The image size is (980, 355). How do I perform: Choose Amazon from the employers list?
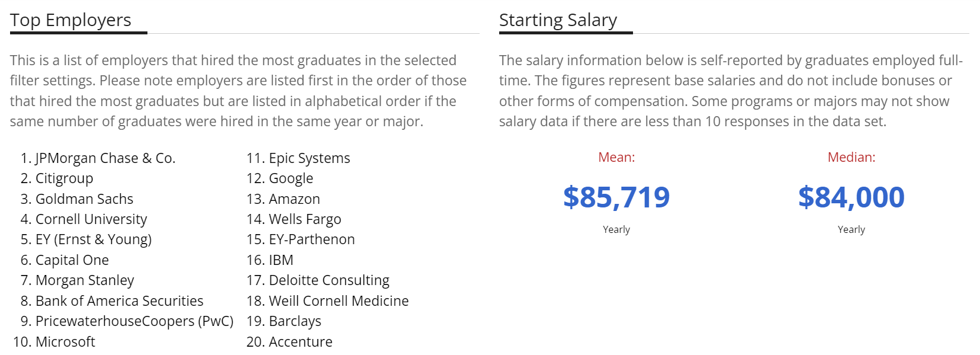click(294, 199)
